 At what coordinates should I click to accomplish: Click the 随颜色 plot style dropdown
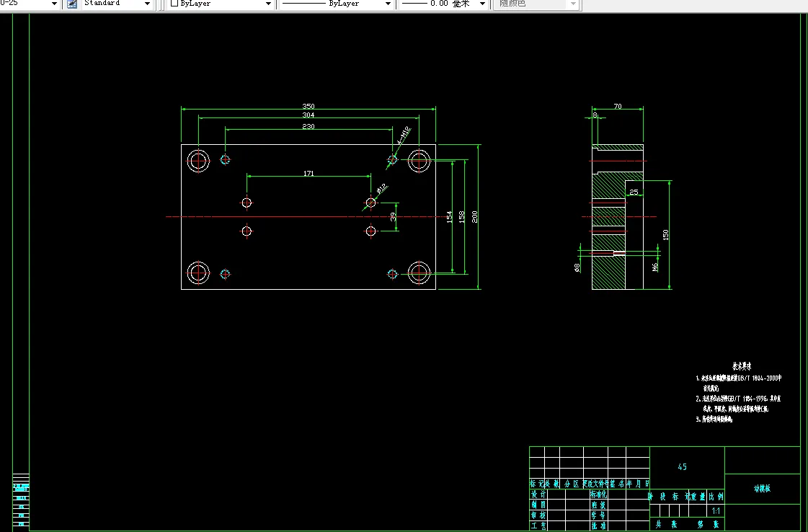536,4
